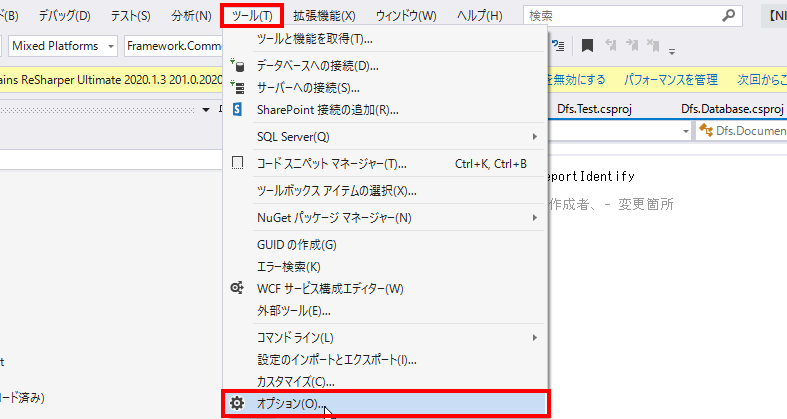Click the 作成者、- 変更箇所 comment text

pyautogui.click(x=610, y=204)
